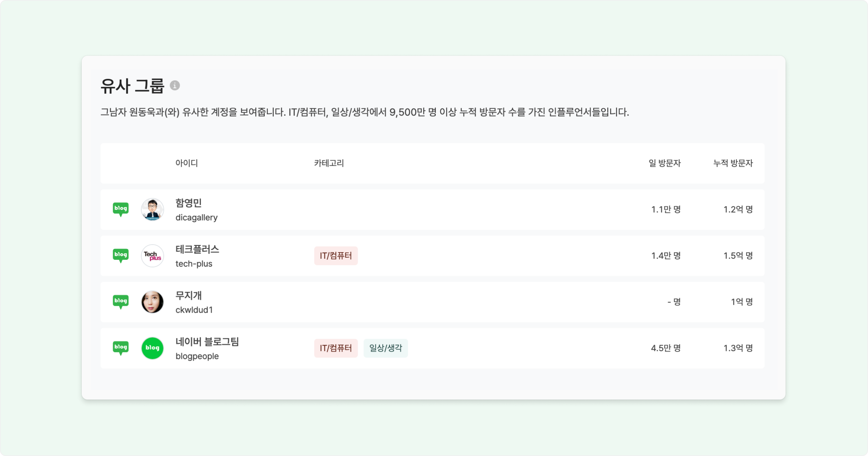Screen dimensions: 868x456
Task: Select the IT/컴퓨터 tag for 테크플러스
Action: click(x=336, y=256)
